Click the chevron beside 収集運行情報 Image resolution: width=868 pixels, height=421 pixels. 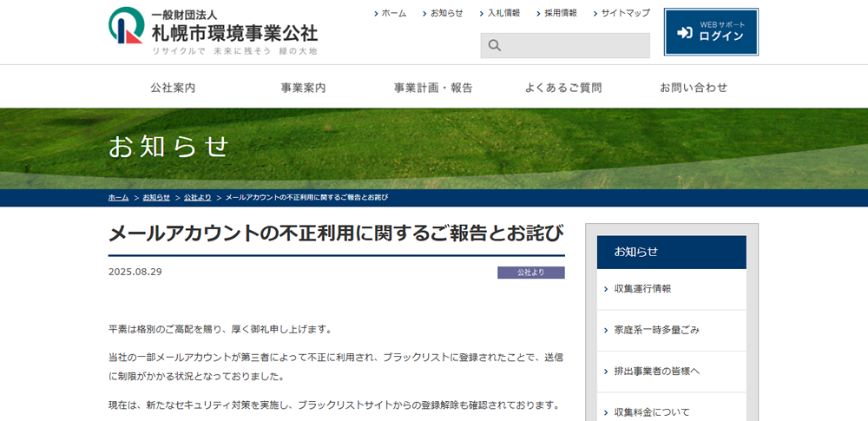pyautogui.click(x=606, y=289)
